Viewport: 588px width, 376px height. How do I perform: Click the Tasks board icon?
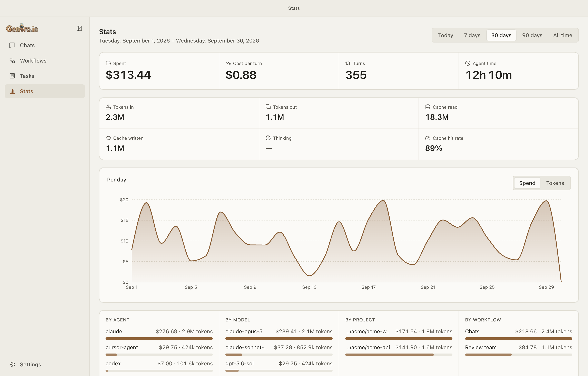click(12, 76)
